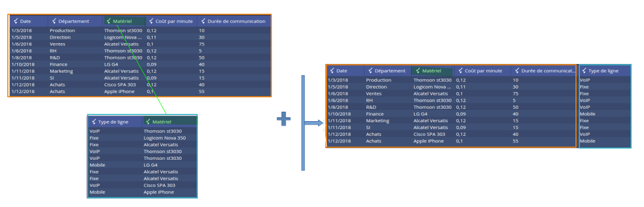Click the Département column header in source table

coord(75,21)
